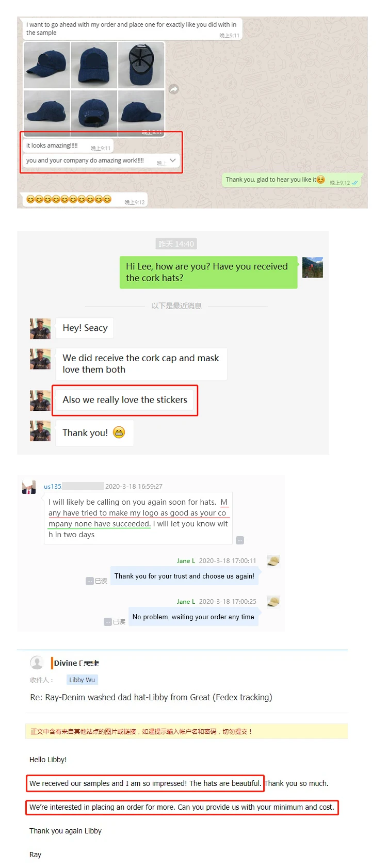Click the forward arrow beside hat photos
Viewport: 387px width, 868px height.
pos(174,89)
